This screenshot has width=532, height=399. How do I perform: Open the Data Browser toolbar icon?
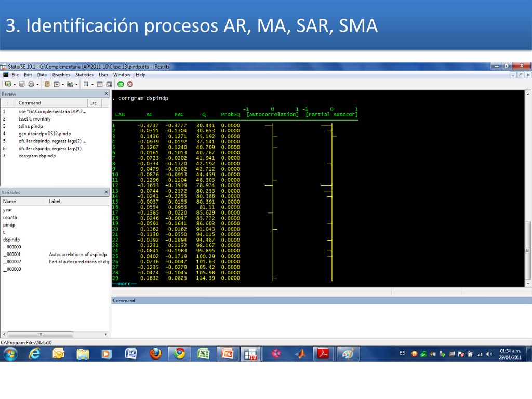pos(109,84)
